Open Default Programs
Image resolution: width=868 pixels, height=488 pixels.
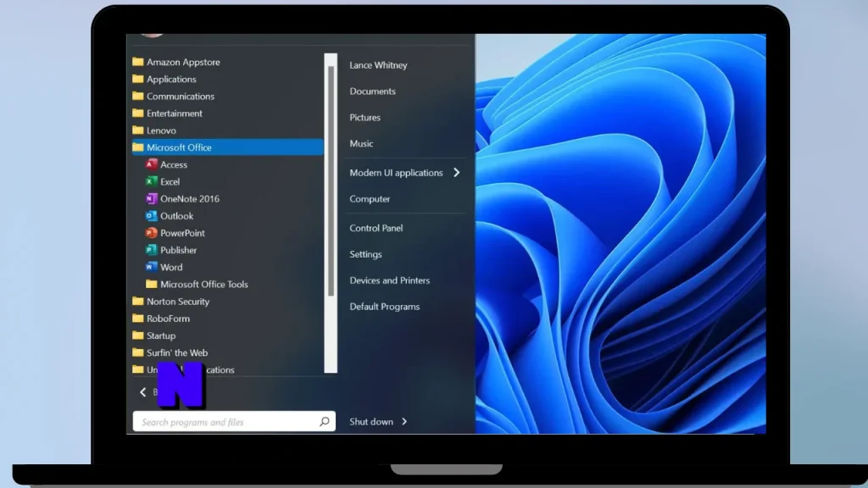pyautogui.click(x=384, y=307)
